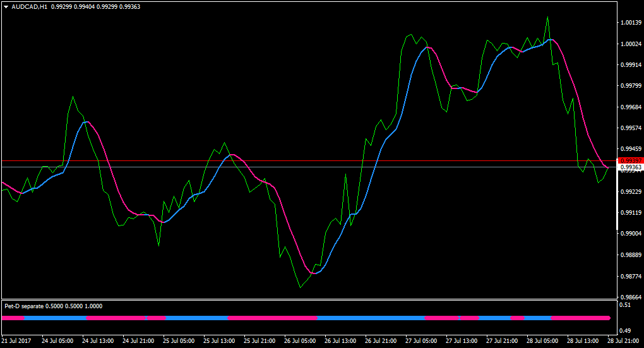This screenshot has width=644, height=348.
Task: Click the 26 Jul 05:00 time label
Action: coord(301,341)
